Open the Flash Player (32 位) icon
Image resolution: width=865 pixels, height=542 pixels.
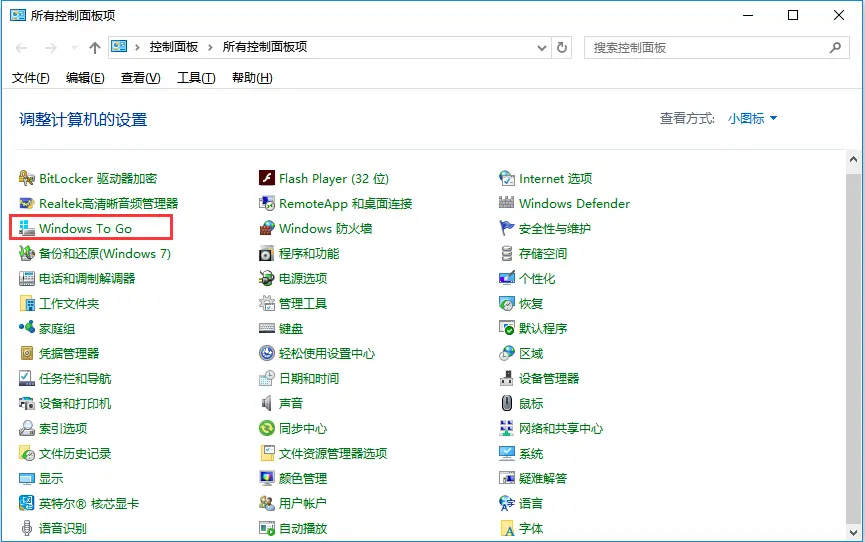[267, 179]
